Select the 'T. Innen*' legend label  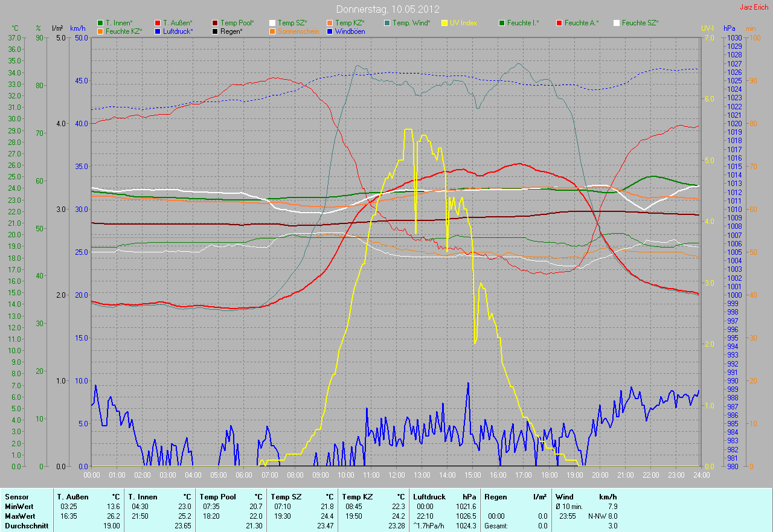coord(119,23)
